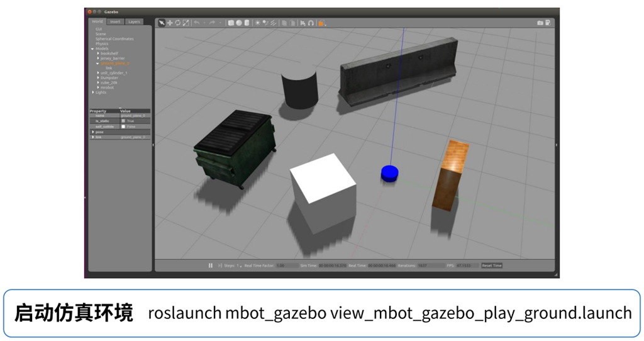Image resolution: width=644 pixels, height=341 pixels.
Task: Insert a box shape from toolbar
Action: pos(231,23)
